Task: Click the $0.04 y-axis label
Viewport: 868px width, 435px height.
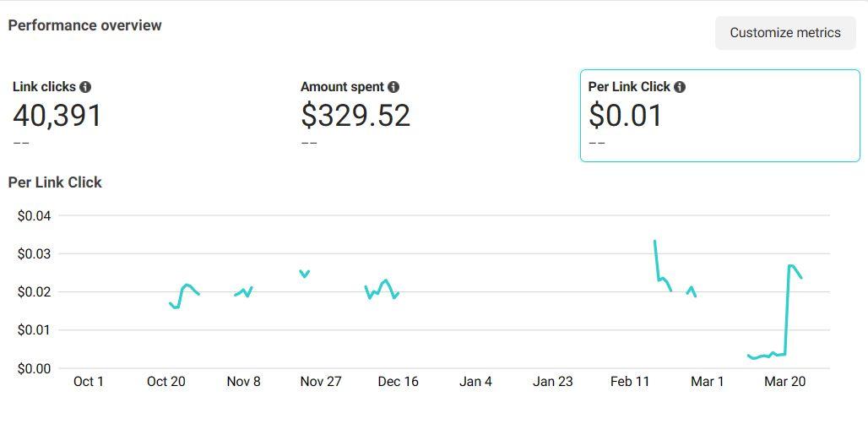Action: (35, 216)
